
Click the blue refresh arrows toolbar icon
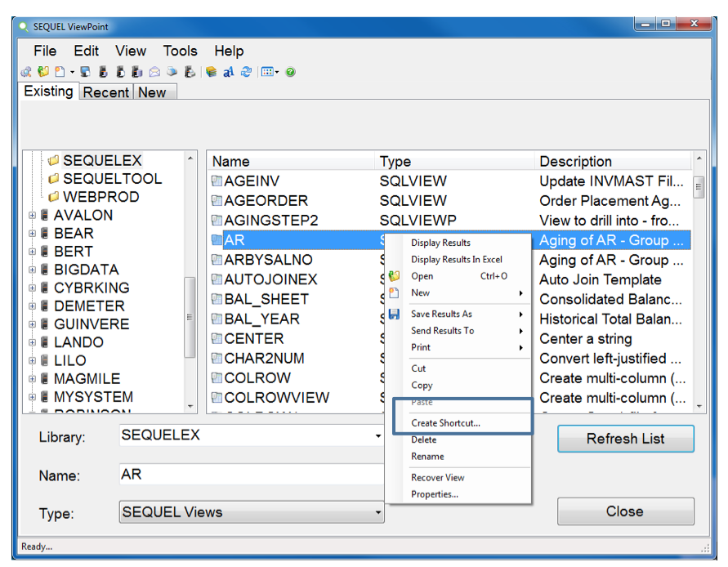(x=246, y=72)
